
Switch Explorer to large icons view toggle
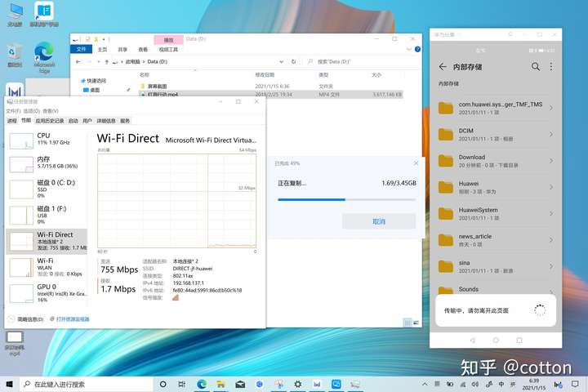pos(416,323)
